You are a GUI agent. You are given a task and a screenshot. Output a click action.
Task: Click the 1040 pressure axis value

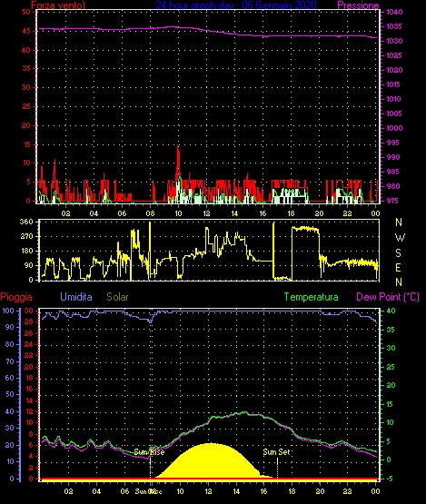tap(394, 12)
